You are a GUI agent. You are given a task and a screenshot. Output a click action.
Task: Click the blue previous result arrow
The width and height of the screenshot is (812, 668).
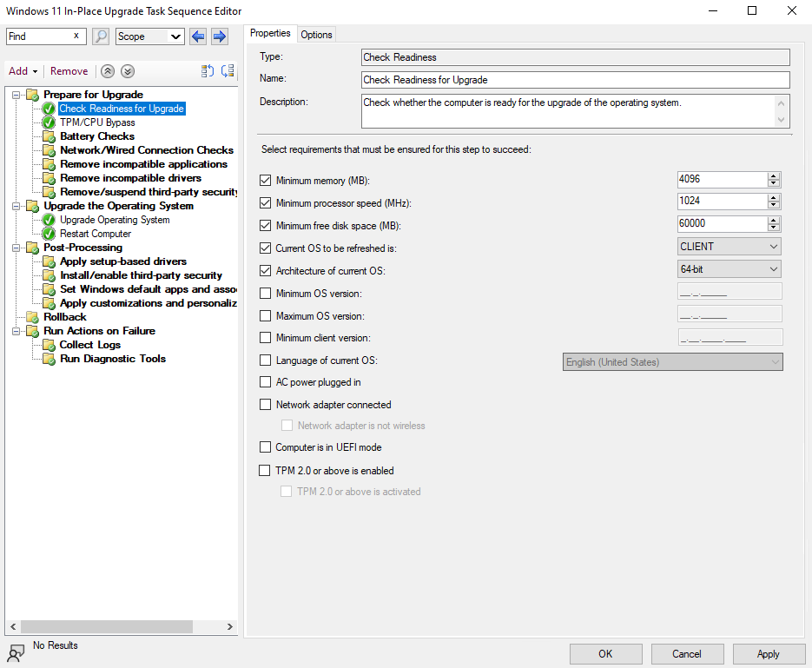click(x=198, y=36)
